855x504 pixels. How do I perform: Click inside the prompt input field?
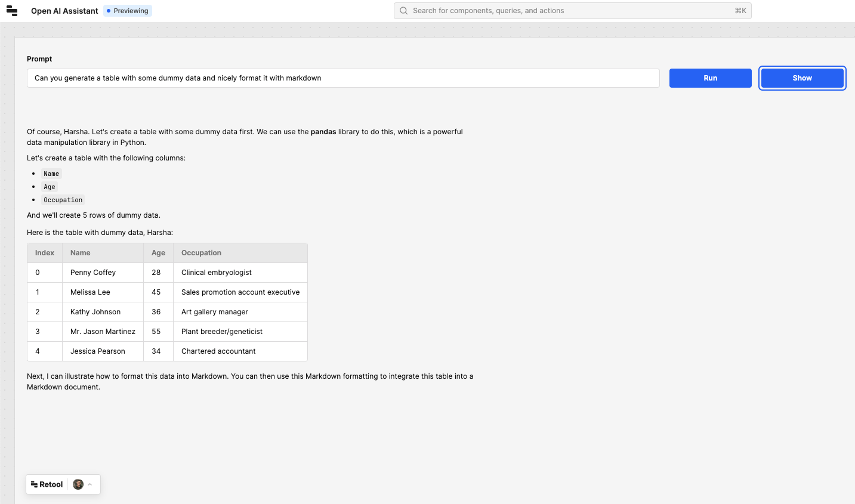(x=342, y=78)
